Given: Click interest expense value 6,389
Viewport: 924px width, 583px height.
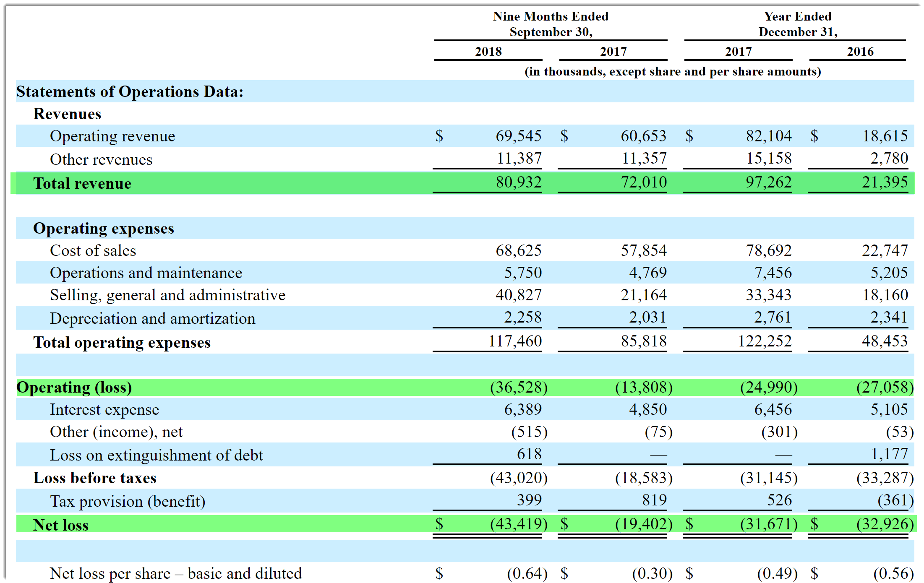Looking at the screenshot, I should pyautogui.click(x=523, y=409).
